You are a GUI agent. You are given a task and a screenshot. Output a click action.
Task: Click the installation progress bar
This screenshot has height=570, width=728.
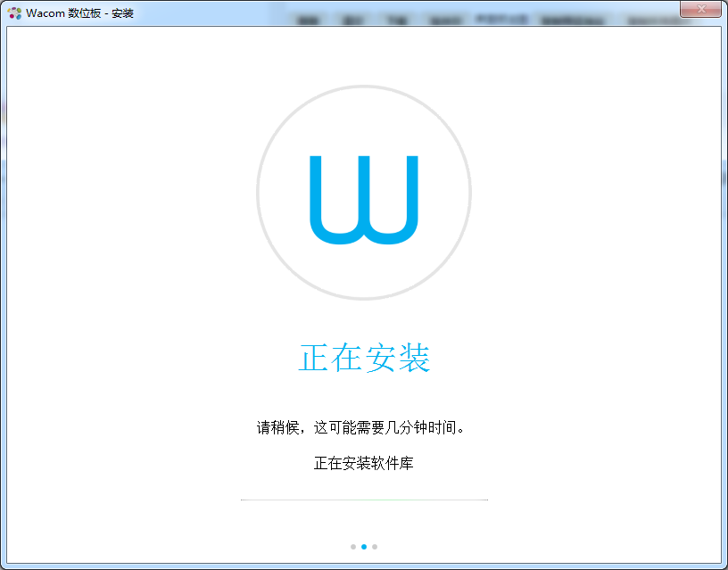pos(362,499)
